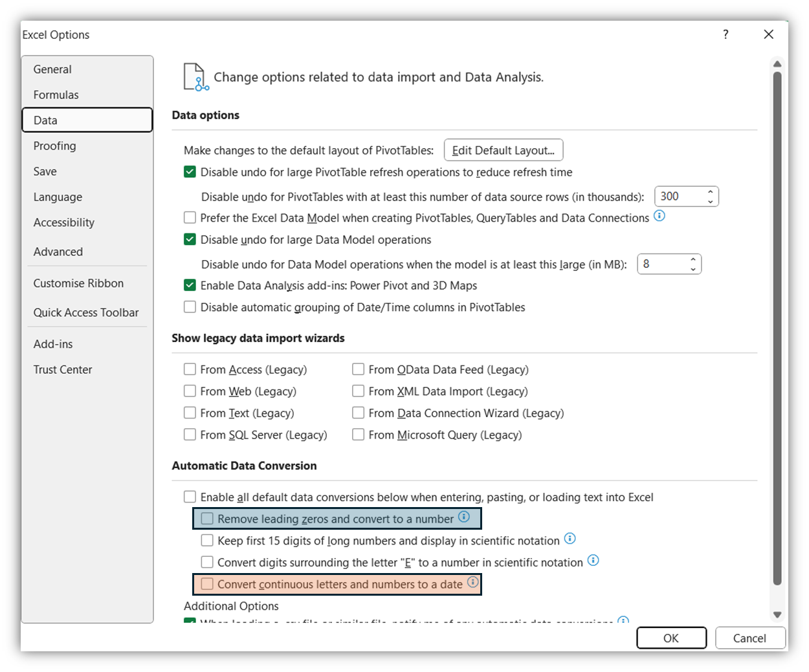Switch to the Proofing category

pos(54,146)
